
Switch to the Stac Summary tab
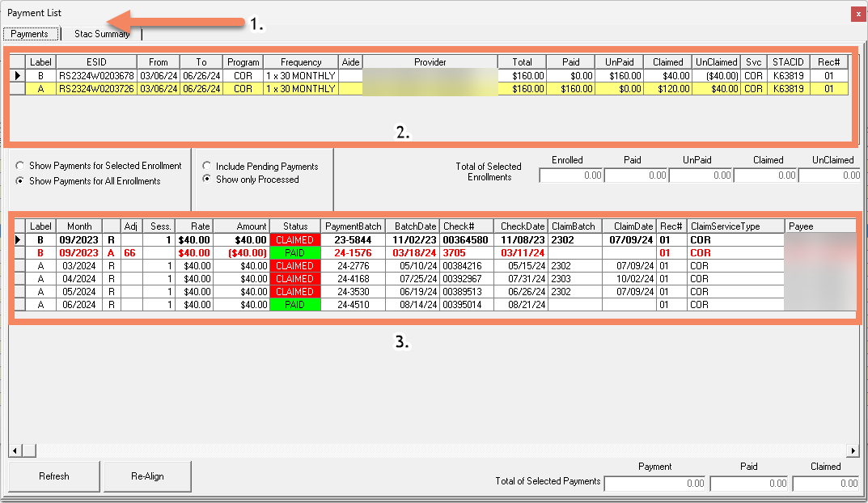[x=102, y=34]
